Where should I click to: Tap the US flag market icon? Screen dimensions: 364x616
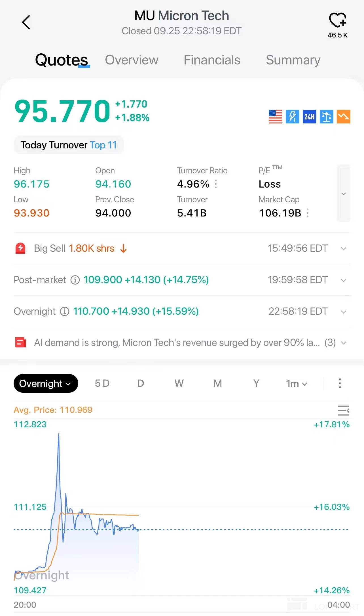(275, 117)
